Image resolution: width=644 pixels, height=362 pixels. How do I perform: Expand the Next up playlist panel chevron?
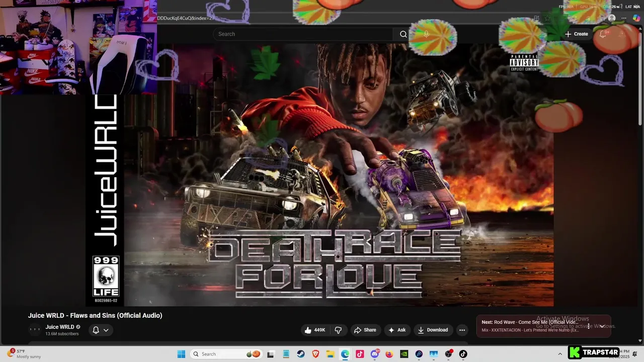[602, 326]
